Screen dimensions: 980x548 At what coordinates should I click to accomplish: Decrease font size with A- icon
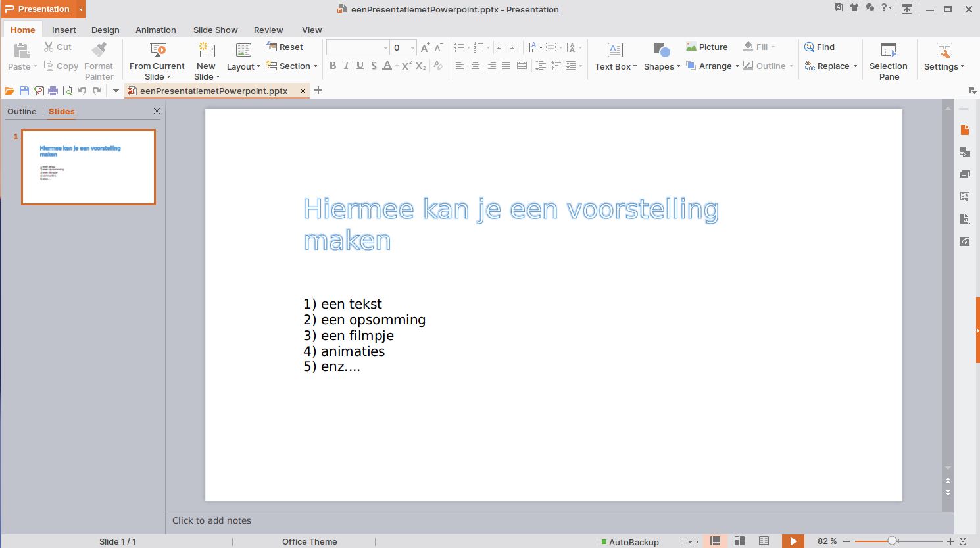click(x=438, y=47)
